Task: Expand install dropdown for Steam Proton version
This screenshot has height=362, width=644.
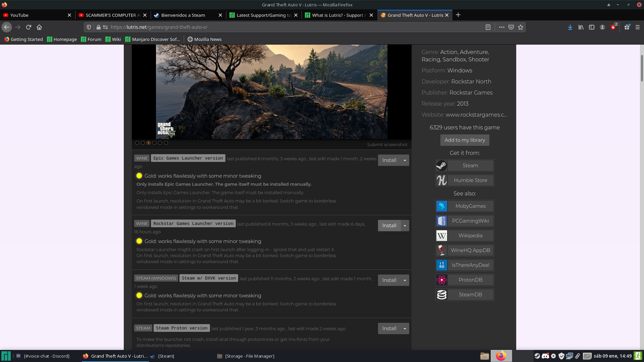Action: [x=404, y=328]
